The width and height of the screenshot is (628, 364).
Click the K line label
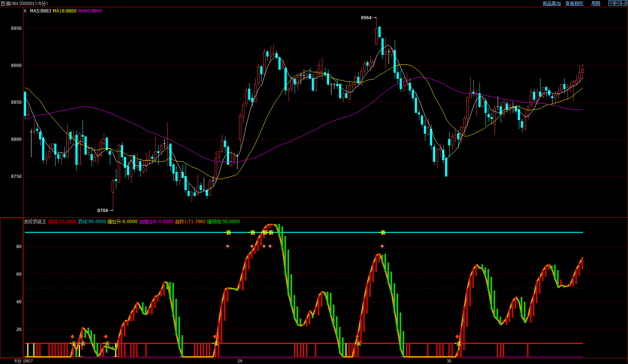pyautogui.click(x=25, y=11)
